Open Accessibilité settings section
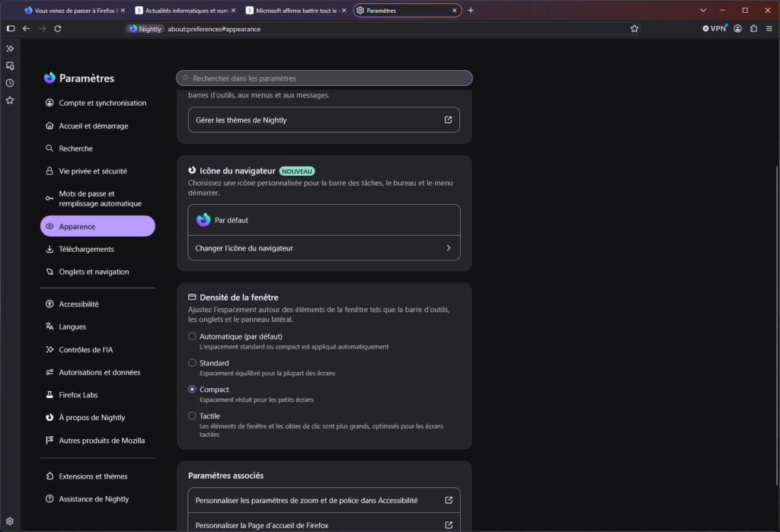 click(97, 304)
